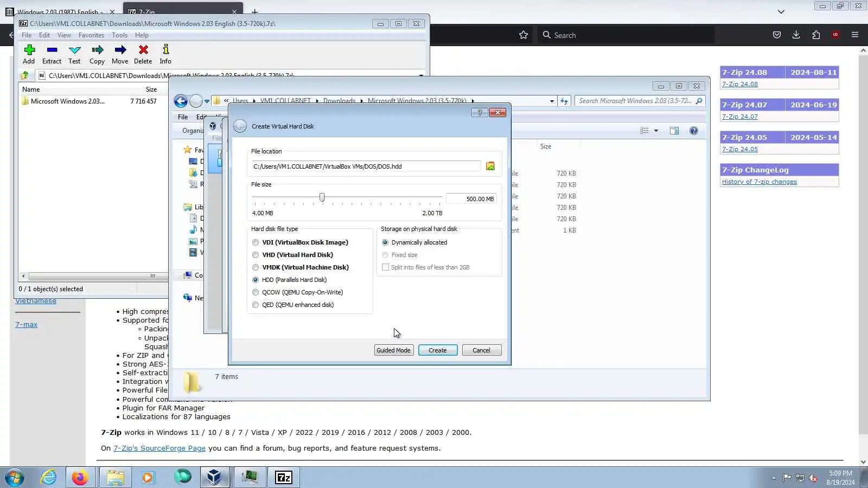
Task: Click the file location path field
Action: [x=366, y=166]
